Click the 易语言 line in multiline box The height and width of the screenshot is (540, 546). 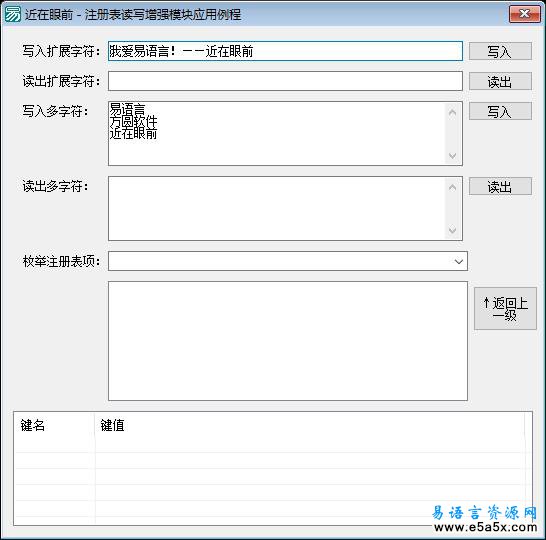[127, 109]
